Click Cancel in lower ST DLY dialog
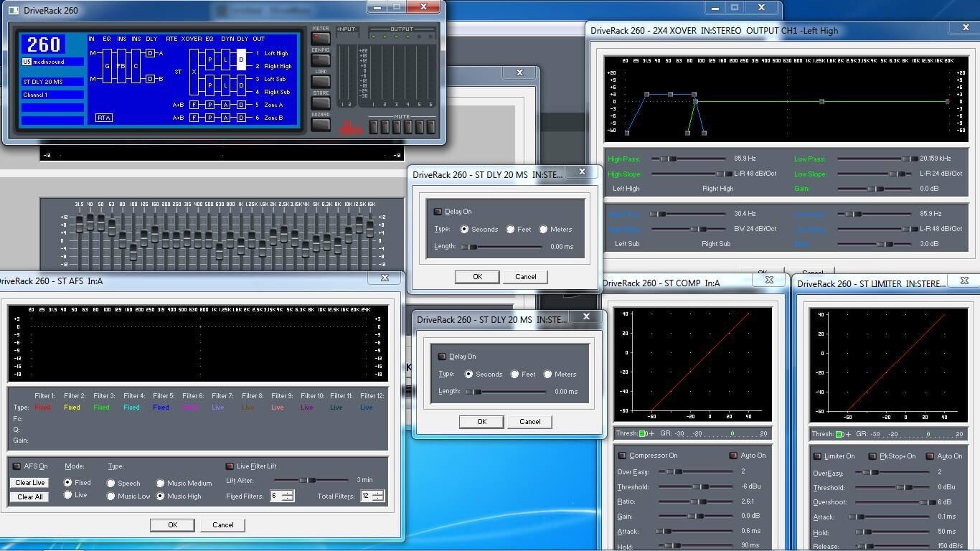 529,422
